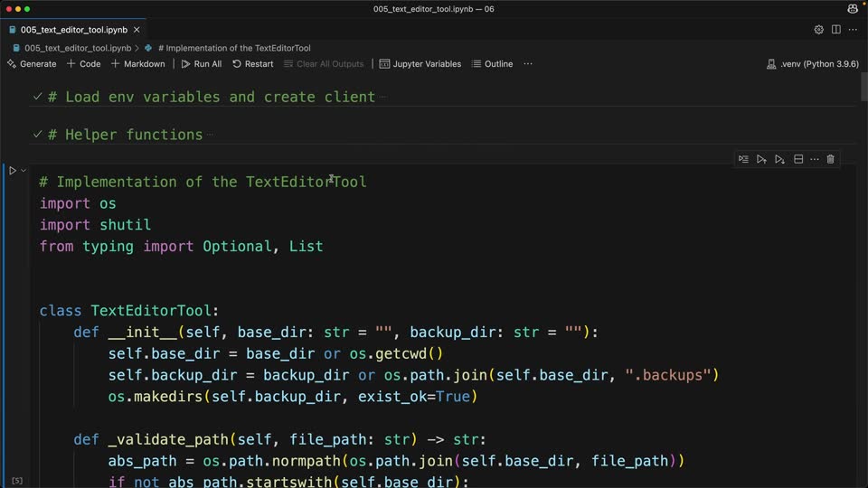Click the Run by Line cell icon
This screenshot has height=488, width=868.
click(x=743, y=159)
